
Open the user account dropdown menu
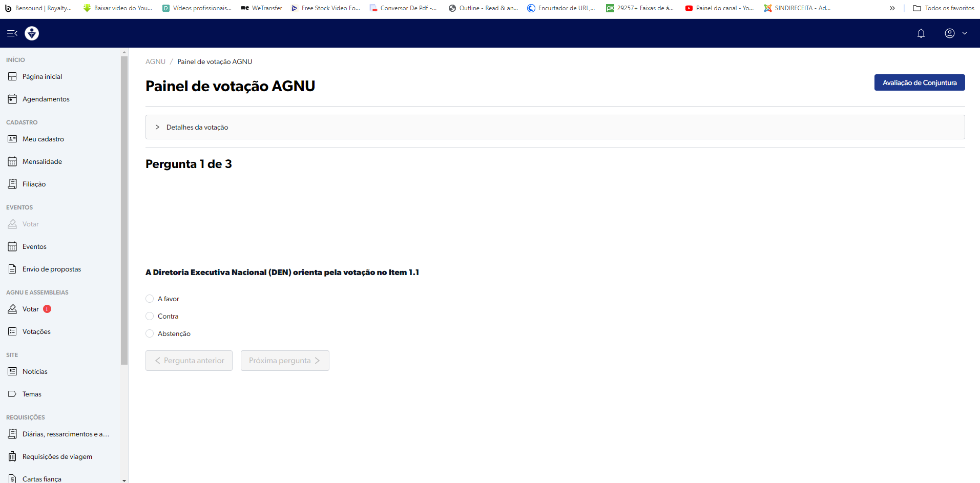pyautogui.click(x=955, y=33)
